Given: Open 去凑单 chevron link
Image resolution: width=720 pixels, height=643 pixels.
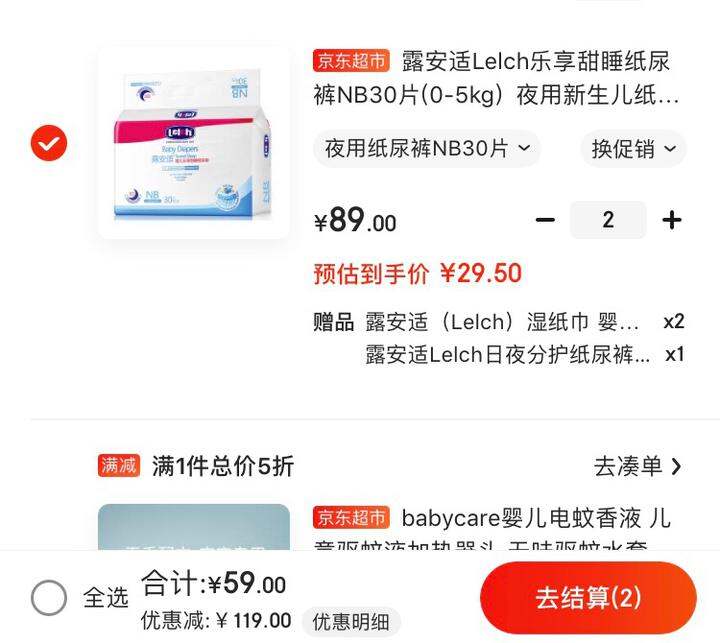Looking at the screenshot, I should tap(637, 467).
